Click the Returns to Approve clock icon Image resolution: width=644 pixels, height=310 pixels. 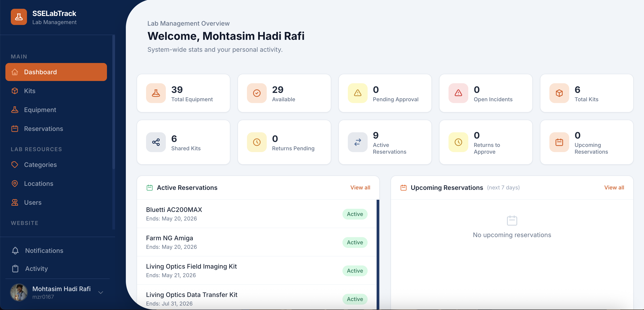pos(458,142)
